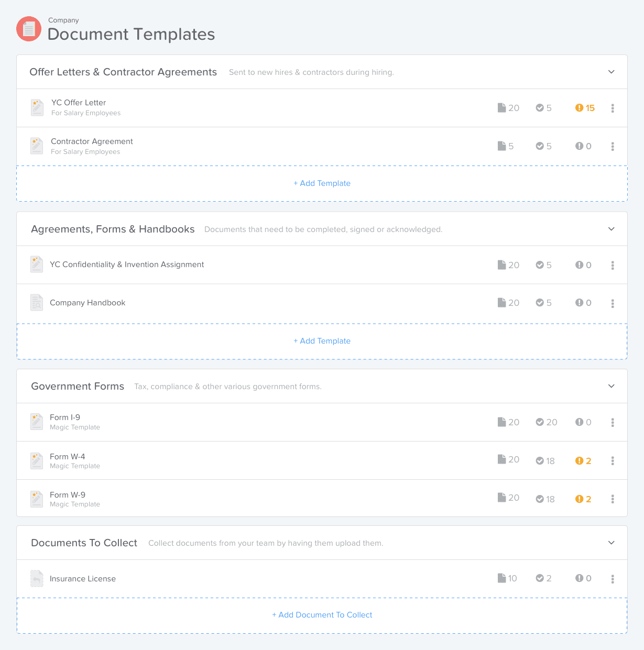Select the Form W-4 magic template icon
644x650 pixels.
[x=37, y=460]
